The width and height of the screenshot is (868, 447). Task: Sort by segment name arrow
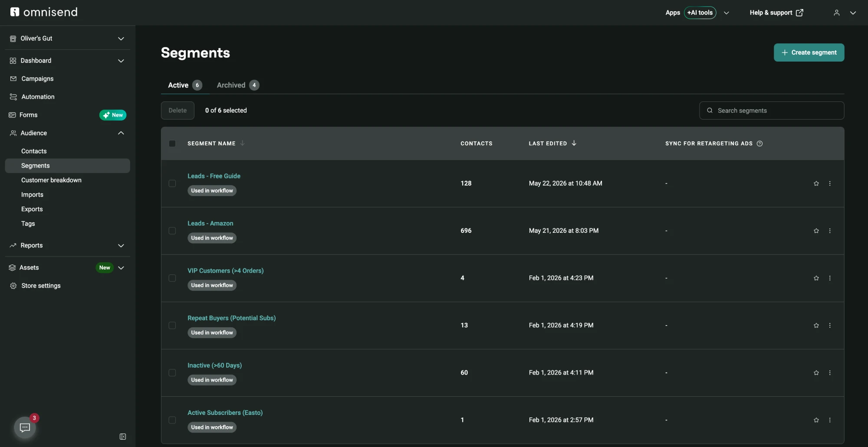(x=243, y=143)
